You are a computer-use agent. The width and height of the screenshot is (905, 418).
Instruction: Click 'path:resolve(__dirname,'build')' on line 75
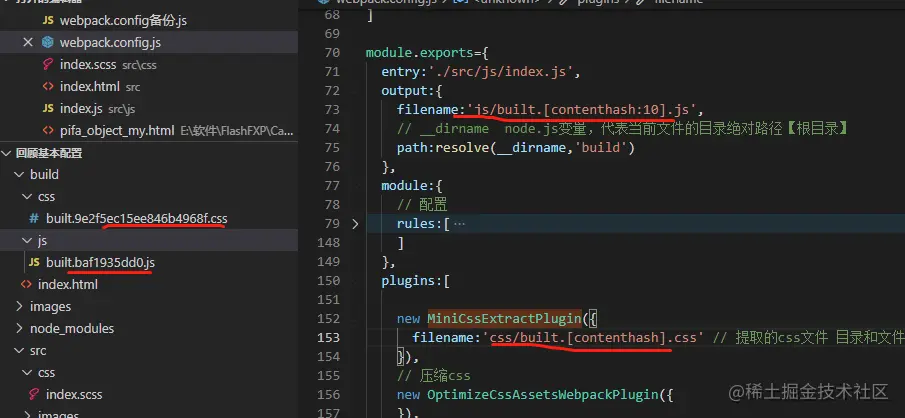516,148
